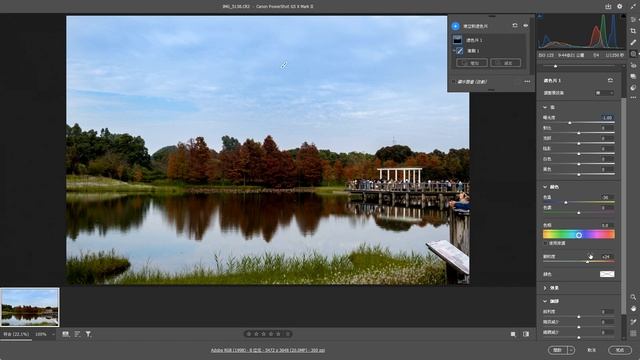Click the temperature slider handle

pyautogui.click(x=566, y=202)
